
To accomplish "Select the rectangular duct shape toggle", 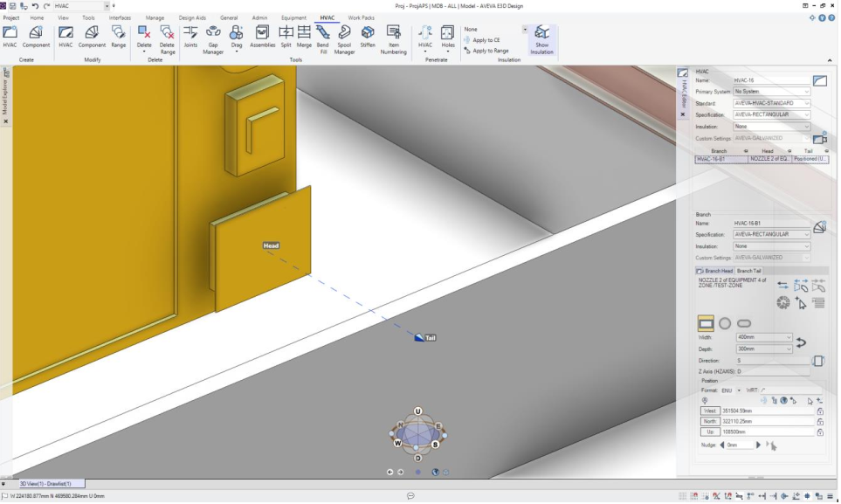I will tap(706, 323).
